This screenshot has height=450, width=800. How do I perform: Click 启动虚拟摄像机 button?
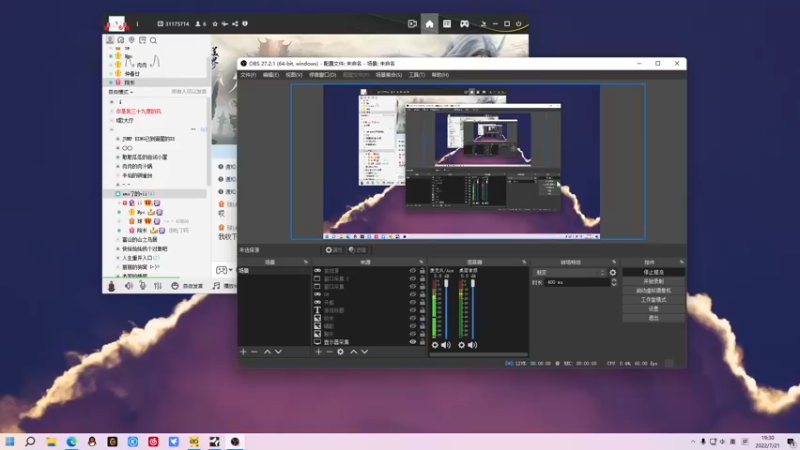[654, 290]
